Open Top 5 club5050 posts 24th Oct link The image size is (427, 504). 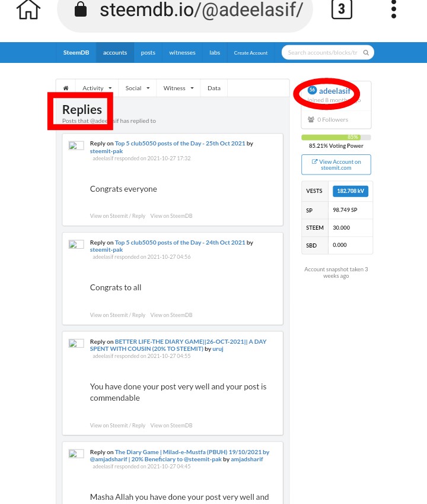click(x=180, y=242)
